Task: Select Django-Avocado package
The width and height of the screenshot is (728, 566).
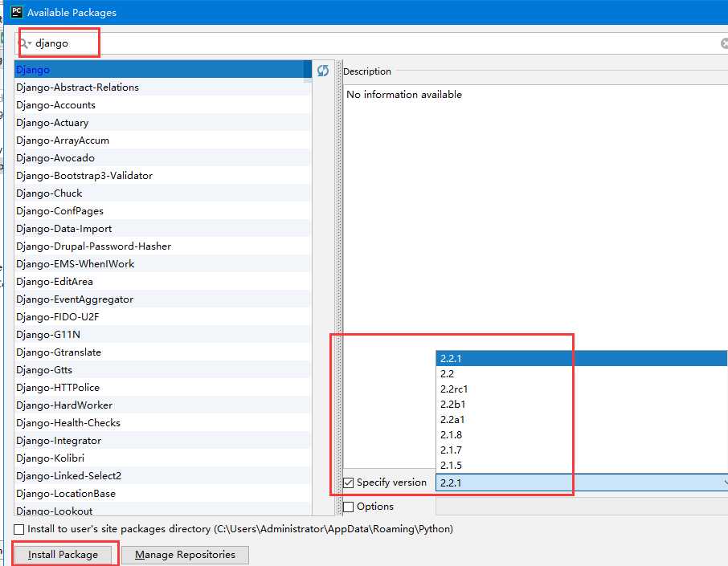Action: click(x=162, y=157)
